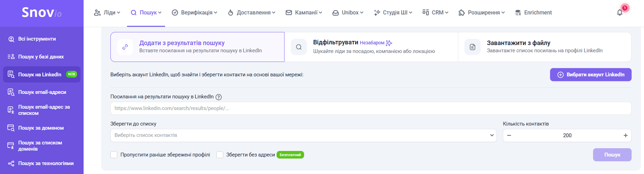Click the Пошук за технологіями sidebar icon

tap(11, 163)
